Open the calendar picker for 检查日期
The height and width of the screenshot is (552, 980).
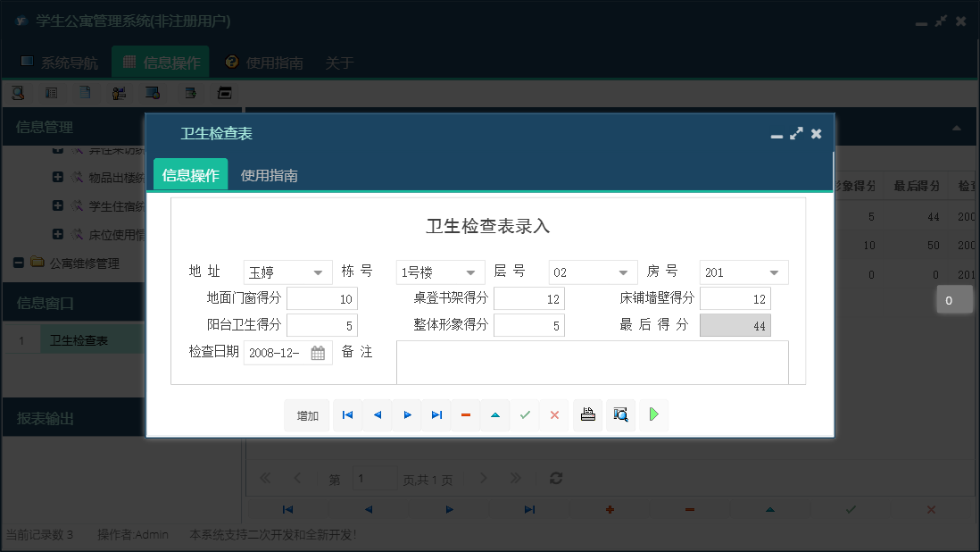point(318,352)
